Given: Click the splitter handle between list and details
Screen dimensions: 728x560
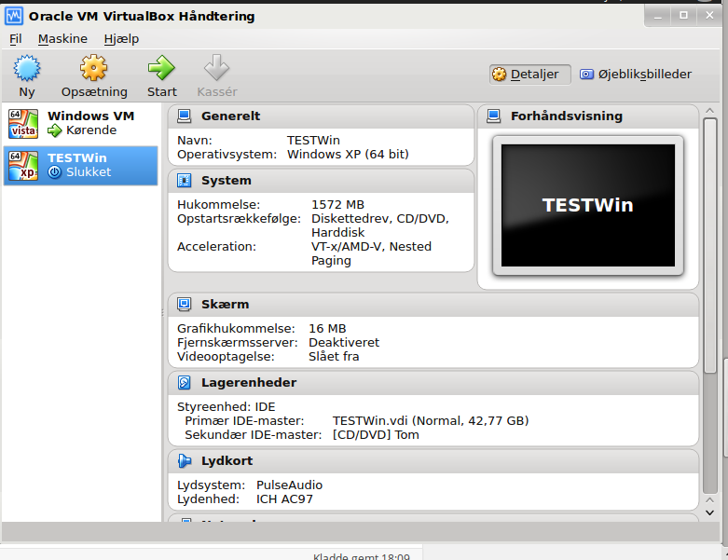Looking at the screenshot, I should [x=162, y=313].
